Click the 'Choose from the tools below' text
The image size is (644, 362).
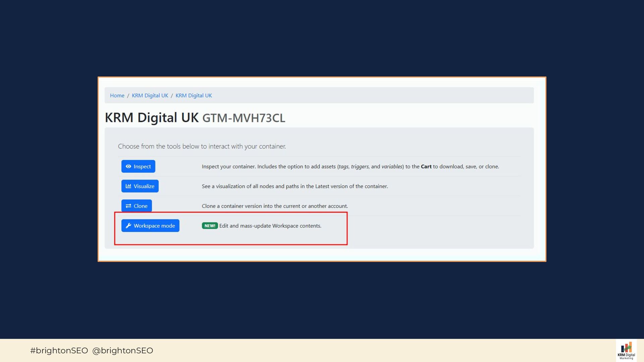tap(202, 146)
